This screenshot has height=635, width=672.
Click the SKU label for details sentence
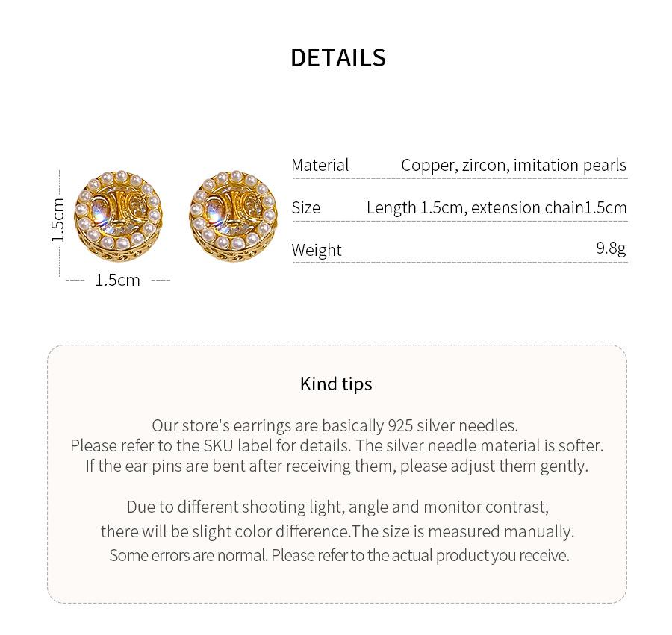pos(337,445)
